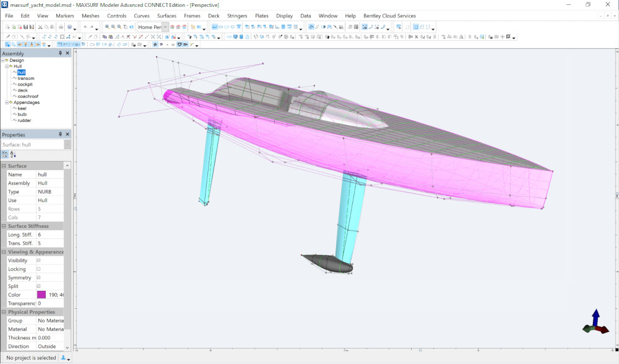The width and height of the screenshot is (619, 364).
Task: Click the user icon in status bar
Action: click(64, 358)
